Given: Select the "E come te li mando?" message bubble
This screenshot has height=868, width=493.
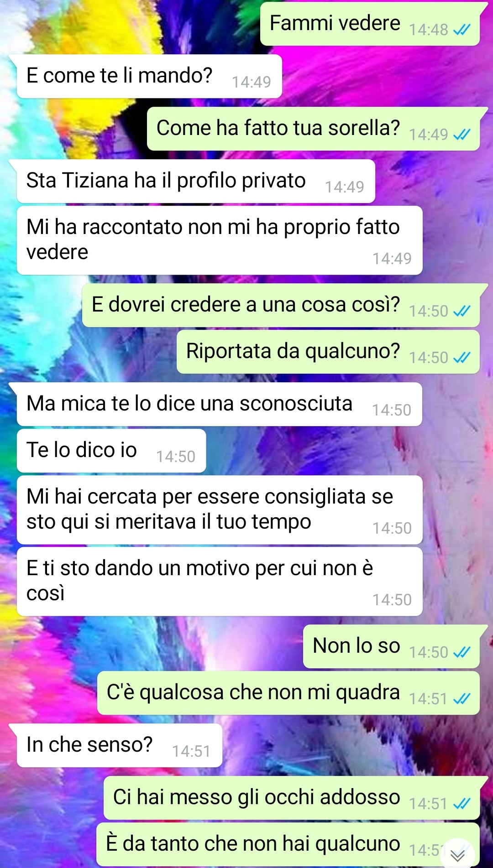Looking at the screenshot, I should point(149,76).
